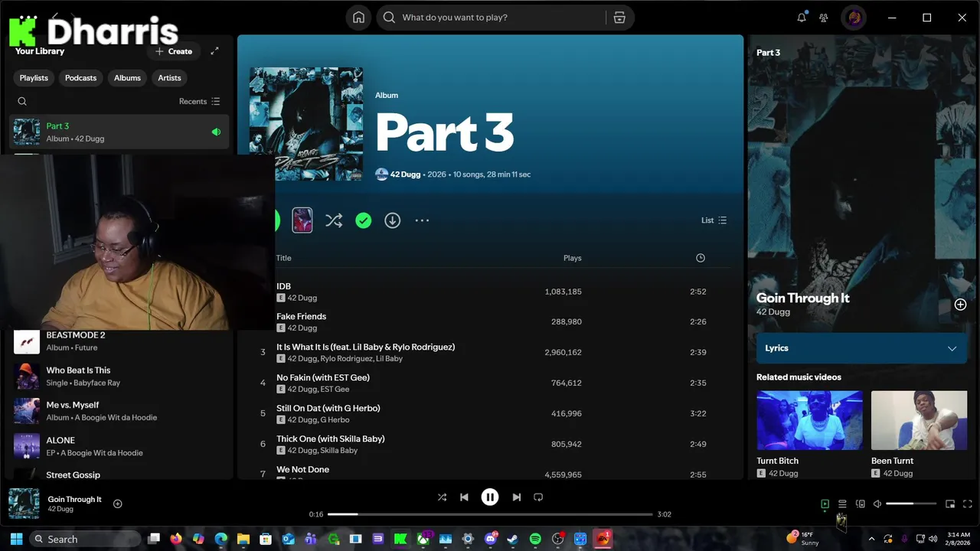The width and height of the screenshot is (980, 551).
Task: Open the Connect to a device icon
Action: (x=860, y=504)
